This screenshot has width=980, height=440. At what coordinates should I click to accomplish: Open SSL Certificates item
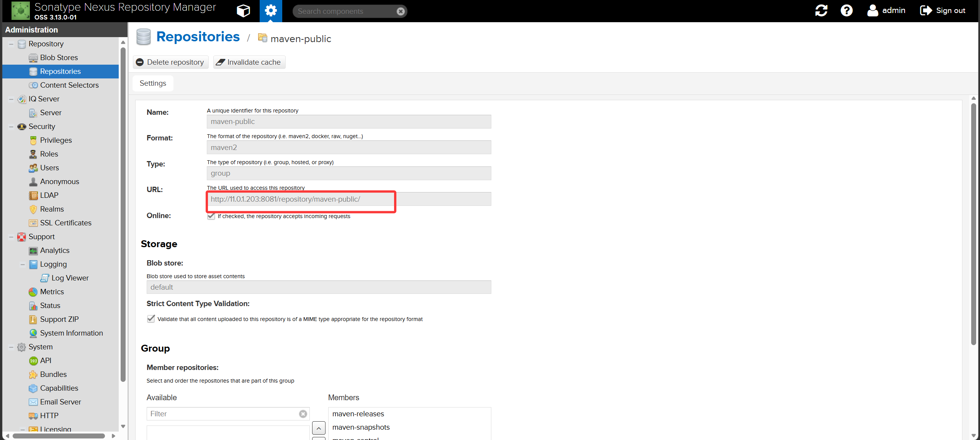(65, 223)
